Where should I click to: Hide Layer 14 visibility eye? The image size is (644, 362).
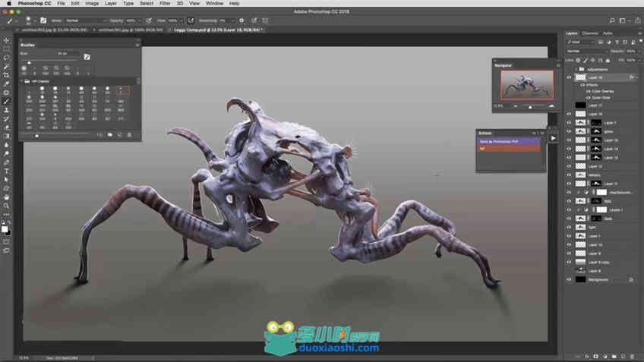tap(569, 149)
